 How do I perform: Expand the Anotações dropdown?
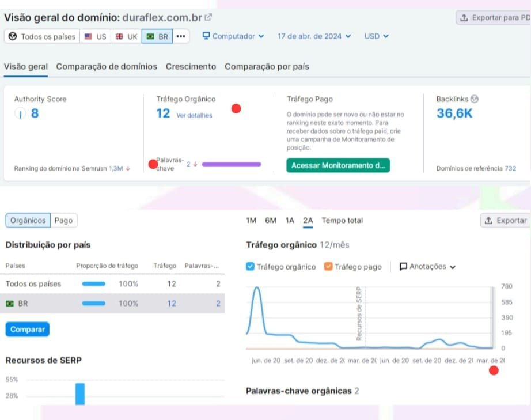pyautogui.click(x=427, y=267)
